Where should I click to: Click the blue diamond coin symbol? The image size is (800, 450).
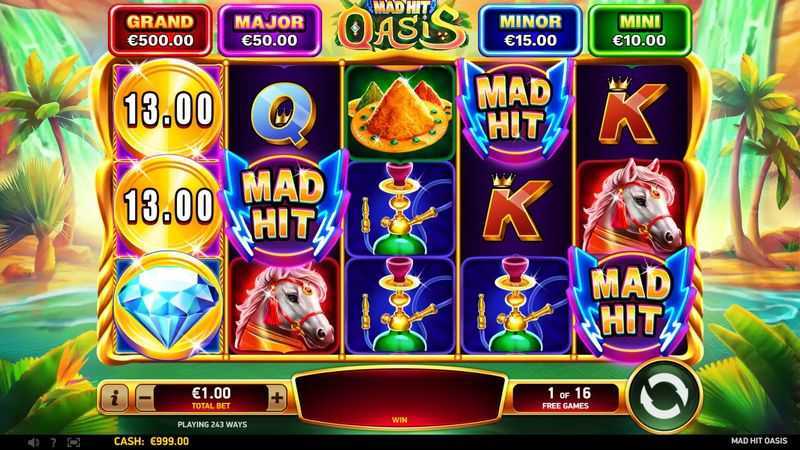168,305
